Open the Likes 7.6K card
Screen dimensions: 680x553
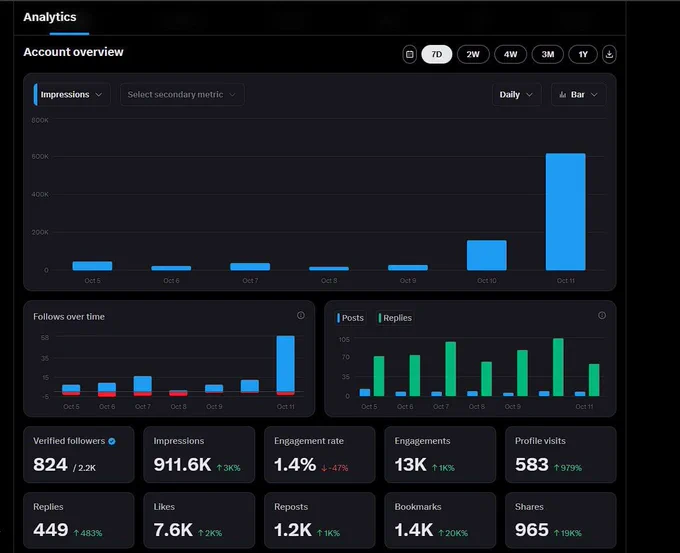tap(199, 520)
